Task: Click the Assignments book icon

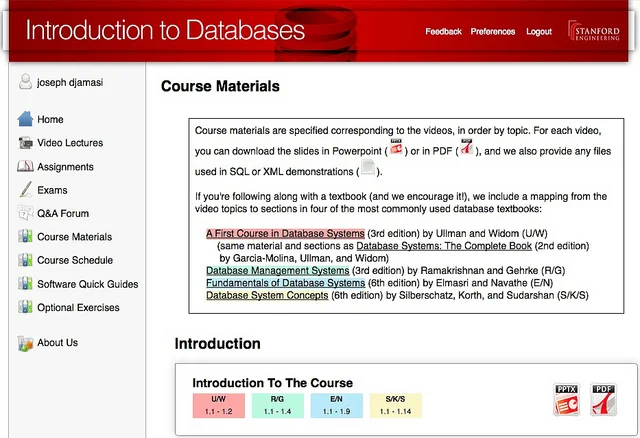Action: pos(25,166)
